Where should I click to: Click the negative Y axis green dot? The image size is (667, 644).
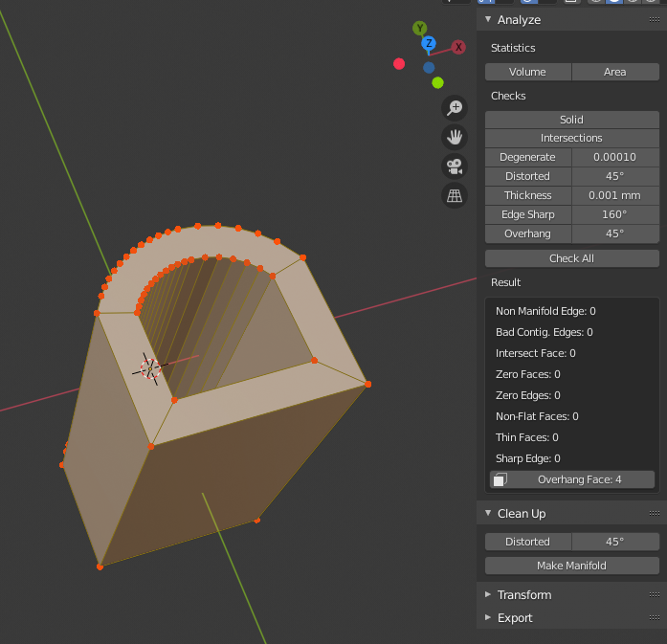[x=437, y=82]
